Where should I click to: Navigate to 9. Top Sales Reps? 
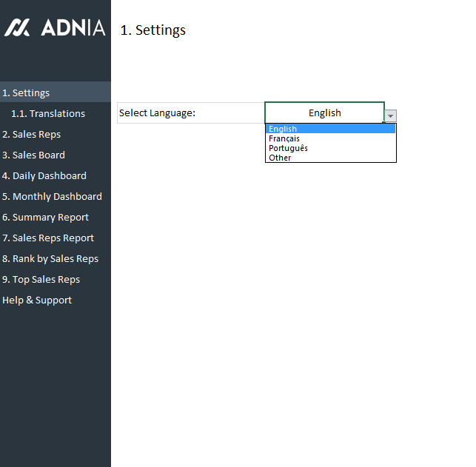41,279
